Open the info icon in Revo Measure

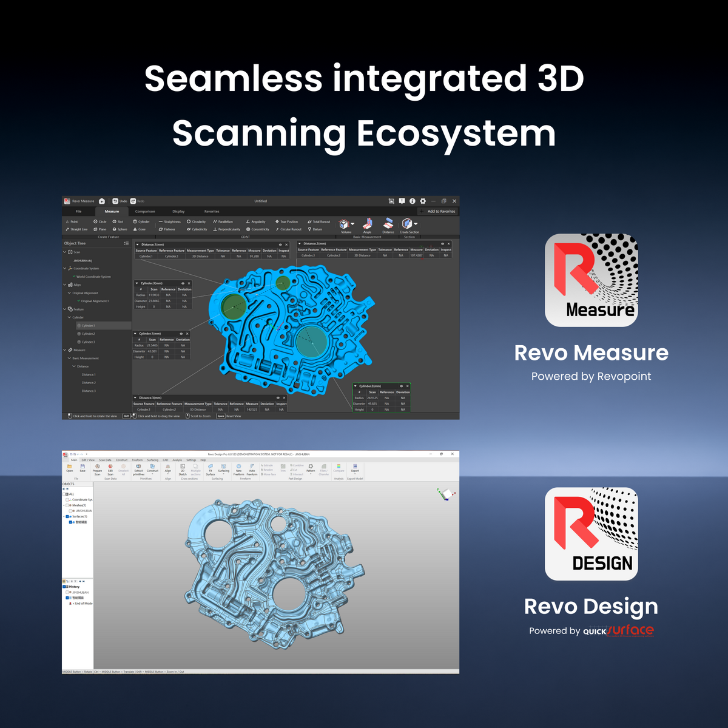(412, 201)
